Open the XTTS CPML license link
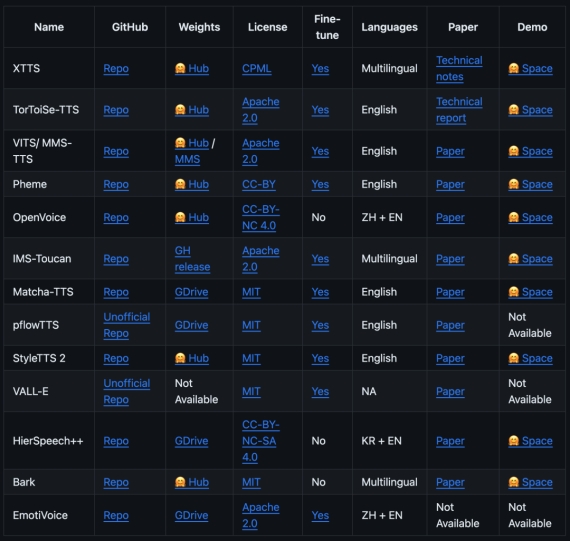570x542 pixels. point(257,68)
